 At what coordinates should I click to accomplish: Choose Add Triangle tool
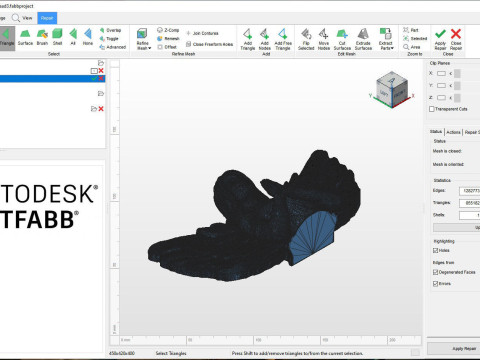248,39
